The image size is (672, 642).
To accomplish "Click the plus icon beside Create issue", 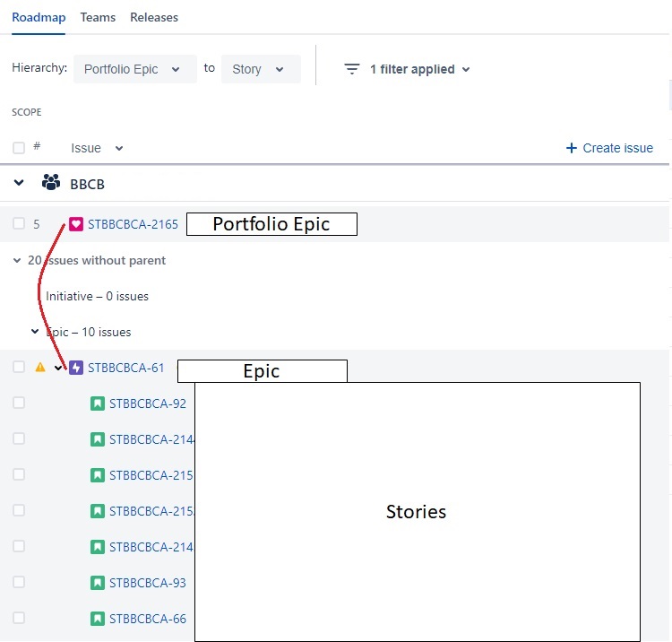I will point(572,148).
